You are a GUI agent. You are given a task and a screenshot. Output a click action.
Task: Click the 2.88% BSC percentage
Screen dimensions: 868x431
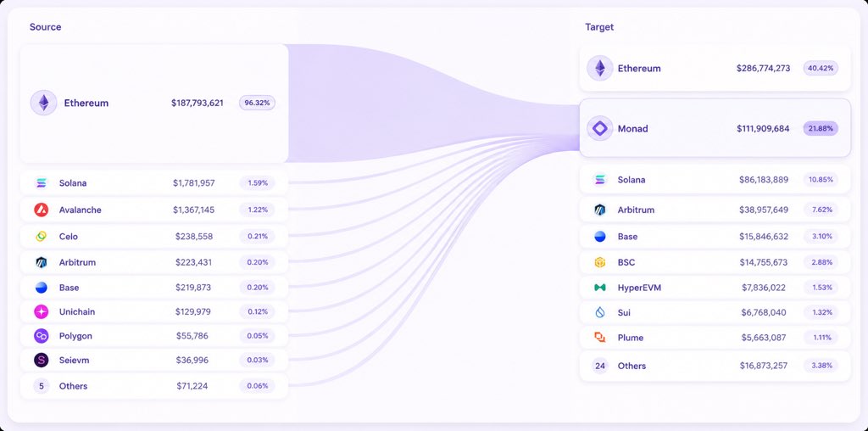pyautogui.click(x=821, y=262)
